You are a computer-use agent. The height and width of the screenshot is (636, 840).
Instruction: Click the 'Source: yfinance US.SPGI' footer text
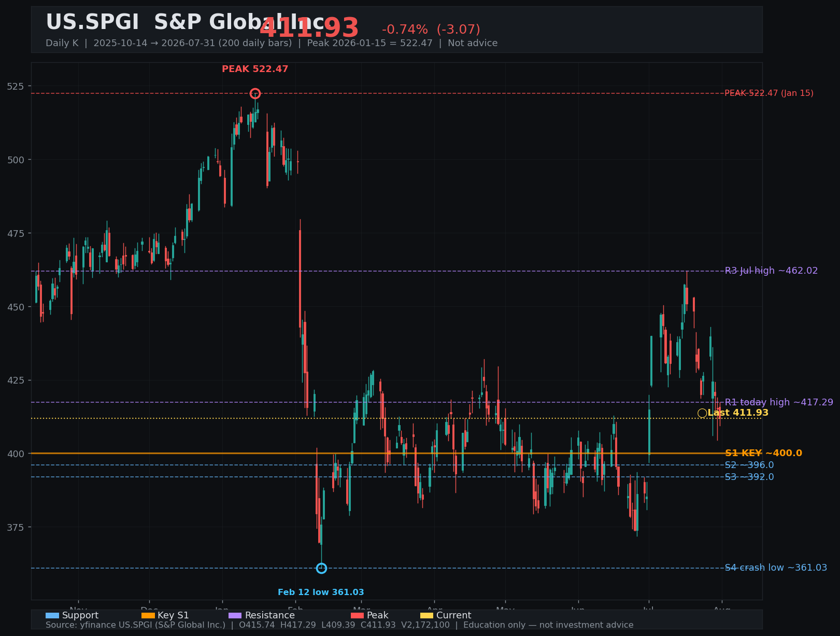[339, 625]
